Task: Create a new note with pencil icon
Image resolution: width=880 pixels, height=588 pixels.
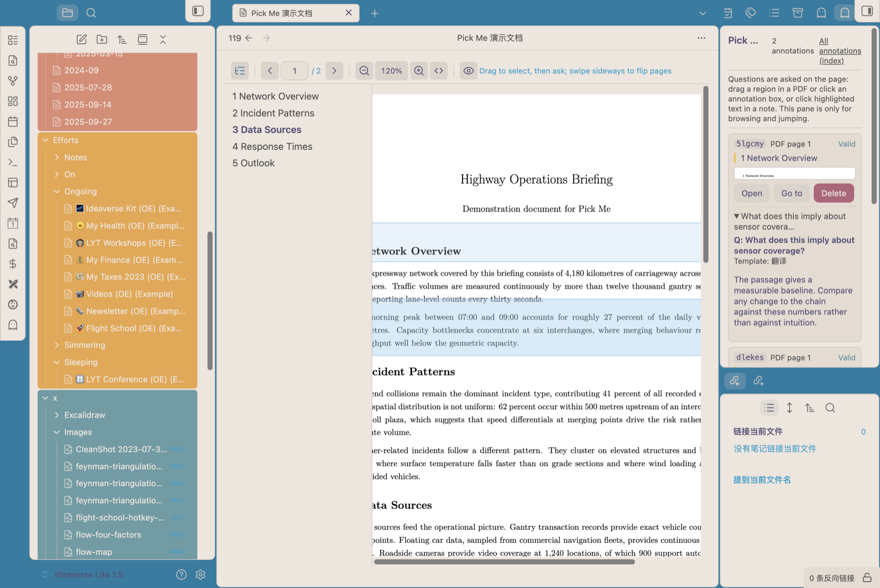Action: pos(81,40)
